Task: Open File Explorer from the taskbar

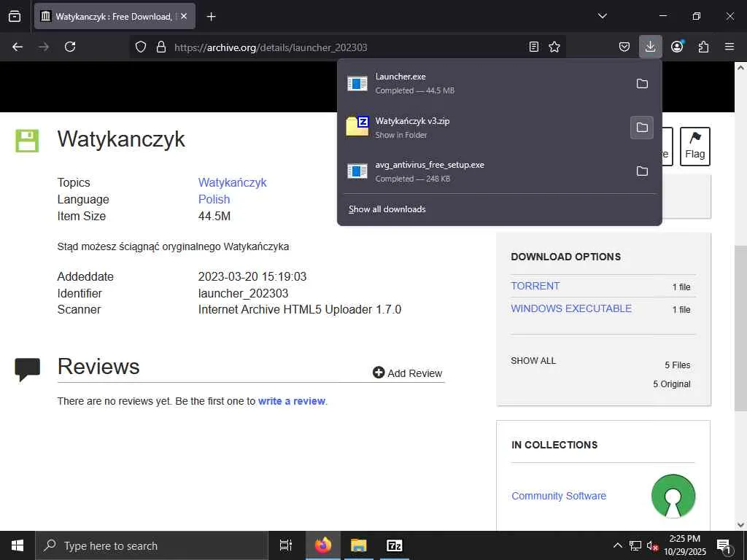Action: [358, 545]
